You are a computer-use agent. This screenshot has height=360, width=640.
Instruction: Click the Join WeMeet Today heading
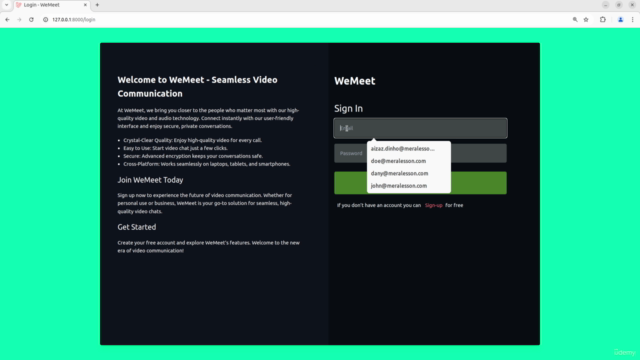point(150,180)
